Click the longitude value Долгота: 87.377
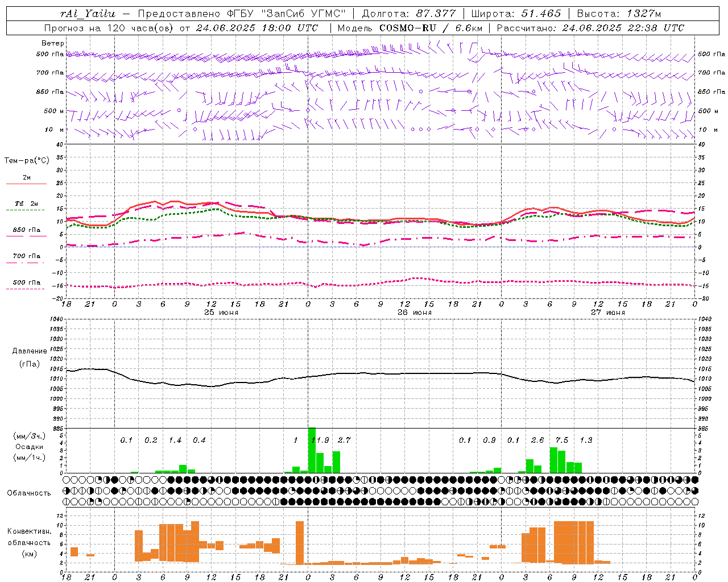The height and width of the screenshot is (582, 728). (x=408, y=14)
